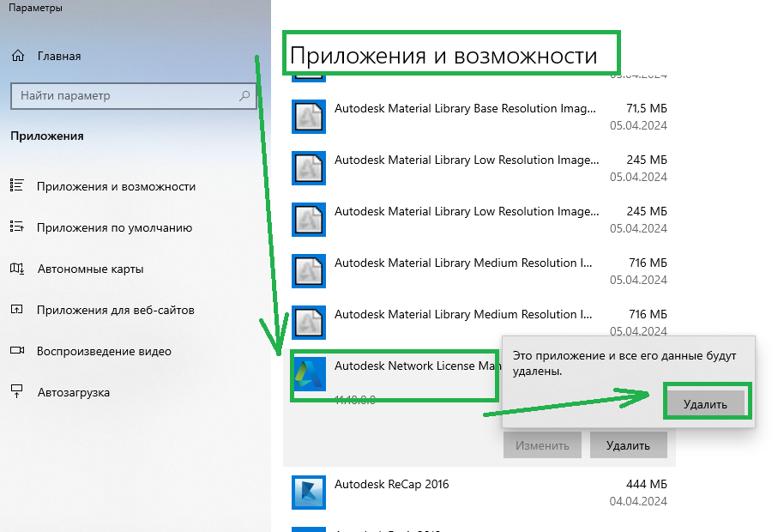Click the Autodesk ReCap 2016 app icon
Viewport: 778px width, 532px height.
click(308, 492)
